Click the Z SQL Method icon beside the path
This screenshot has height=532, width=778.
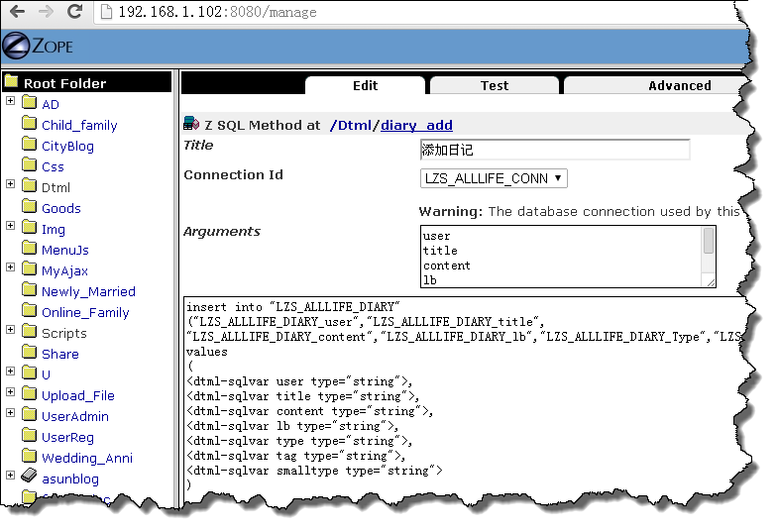(191, 124)
